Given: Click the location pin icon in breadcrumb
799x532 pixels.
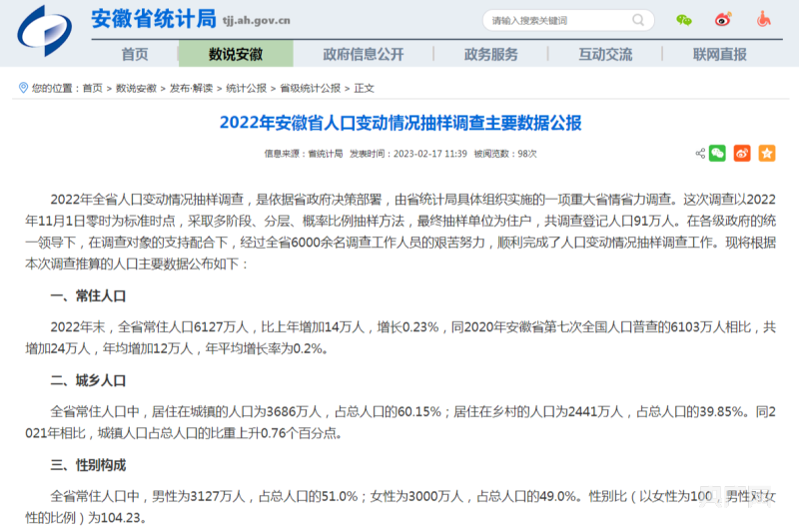Looking at the screenshot, I should 23,88.
